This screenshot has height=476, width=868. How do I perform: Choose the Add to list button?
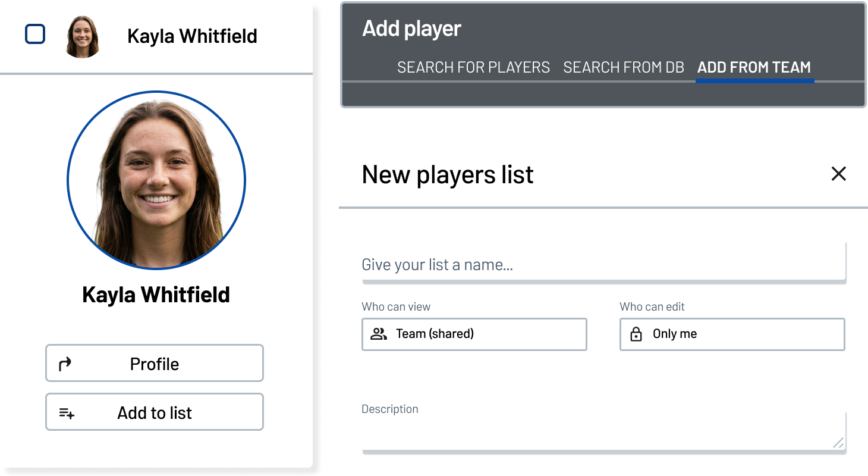pos(155,412)
